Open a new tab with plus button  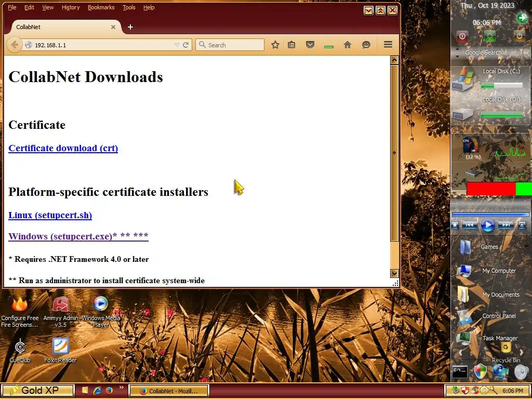tap(130, 27)
